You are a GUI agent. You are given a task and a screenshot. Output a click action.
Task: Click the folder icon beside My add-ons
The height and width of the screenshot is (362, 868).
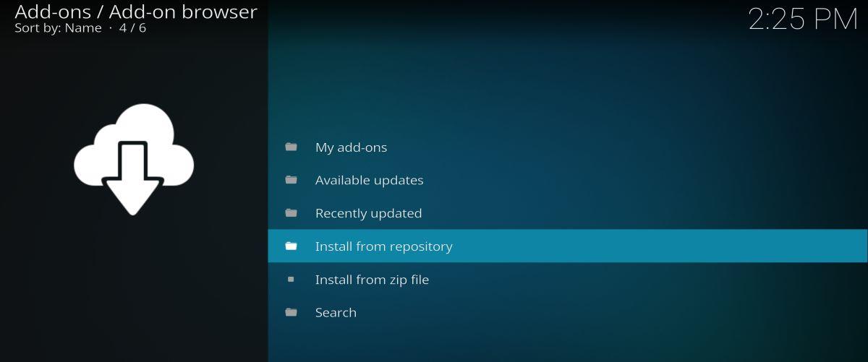[x=291, y=147]
